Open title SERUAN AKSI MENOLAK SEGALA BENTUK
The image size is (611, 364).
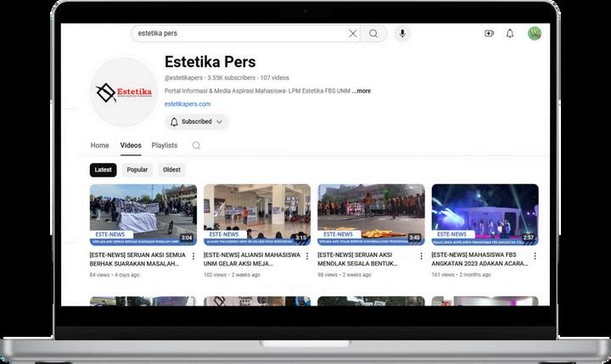pos(357,259)
